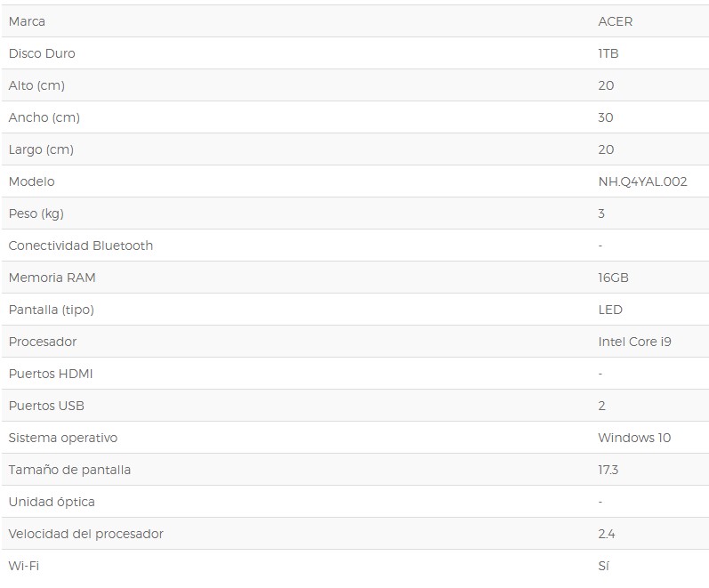The image size is (709, 588).
Task: Select the Marca label text
Action: (x=27, y=21)
